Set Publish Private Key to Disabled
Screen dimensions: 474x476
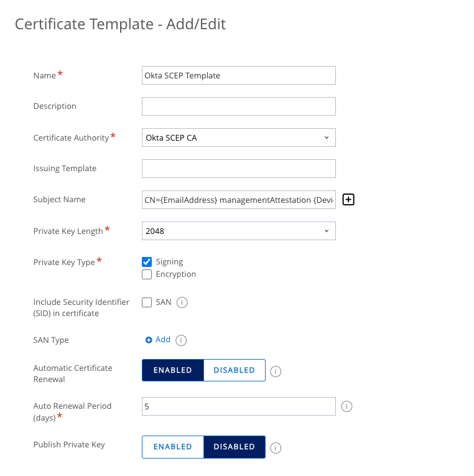pos(234,447)
